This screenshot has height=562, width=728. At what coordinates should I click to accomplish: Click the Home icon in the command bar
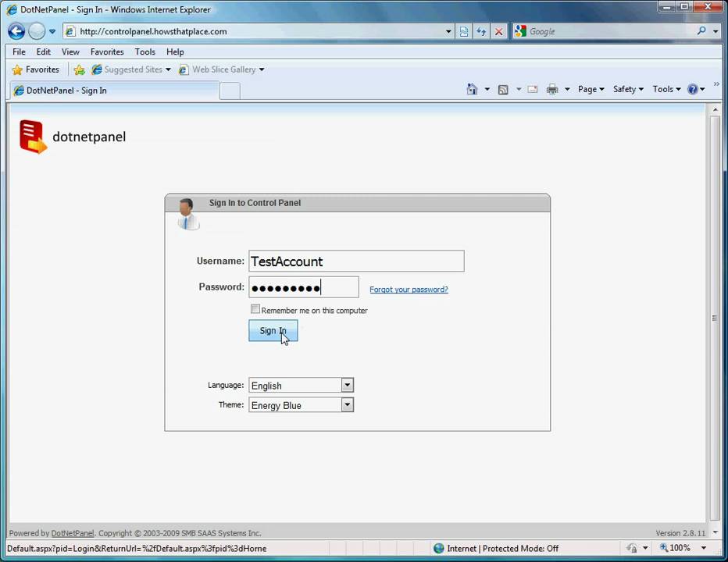[x=472, y=89]
